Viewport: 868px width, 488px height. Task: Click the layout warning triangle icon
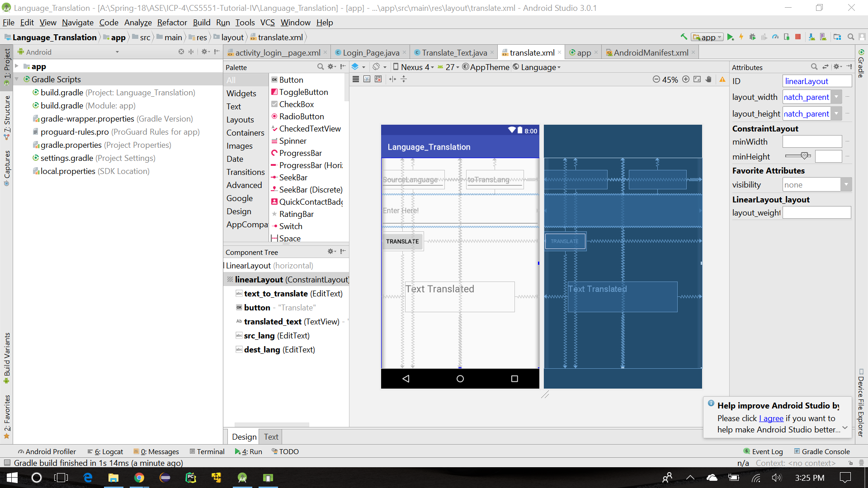click(722, 80)
